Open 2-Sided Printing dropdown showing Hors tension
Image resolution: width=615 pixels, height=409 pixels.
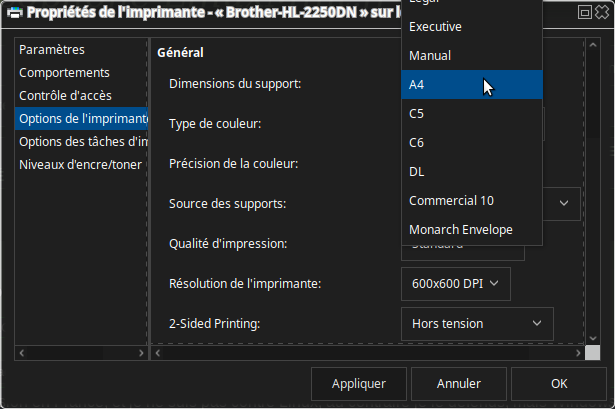(476, 323)
